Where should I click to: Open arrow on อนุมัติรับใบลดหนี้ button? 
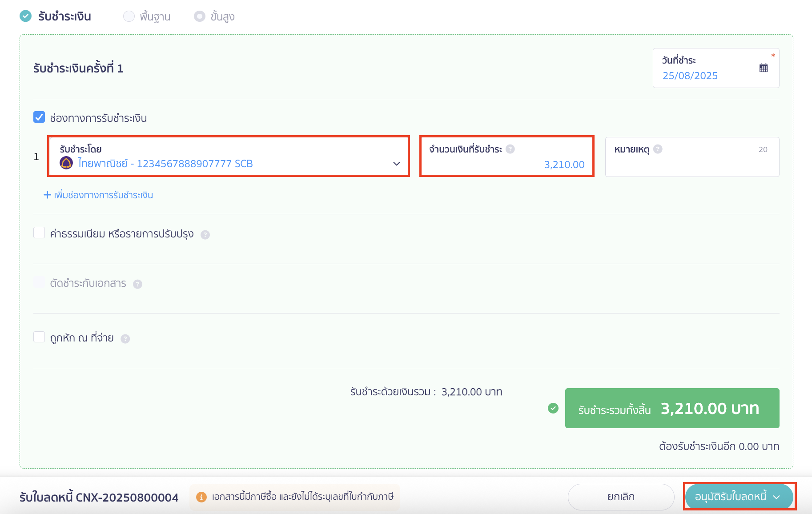[x=776, y=497]
